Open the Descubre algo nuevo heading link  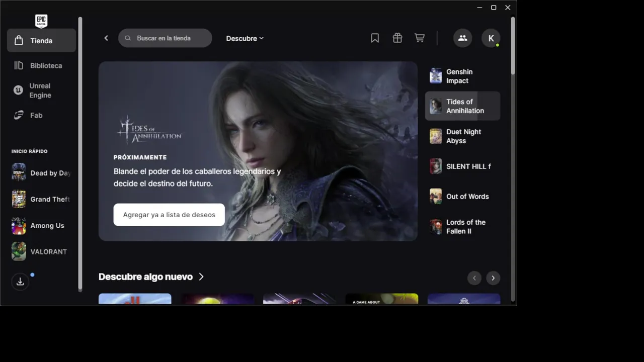(x=151, y=277)
